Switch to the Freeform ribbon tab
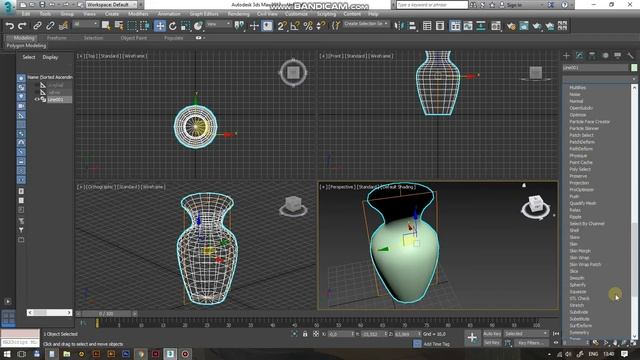The image size is (640, 360). point(57,38)
